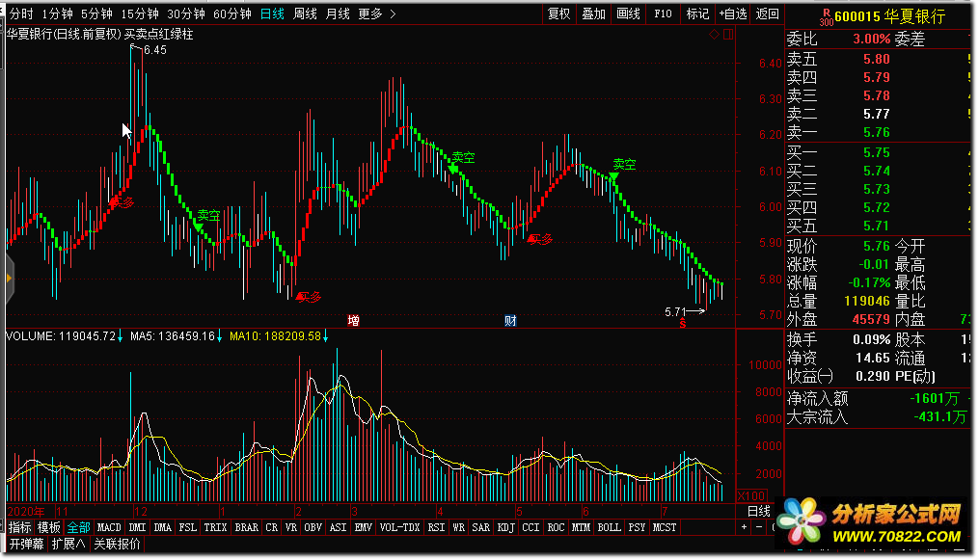Select the PSY indicator

[x=637, y=527]
